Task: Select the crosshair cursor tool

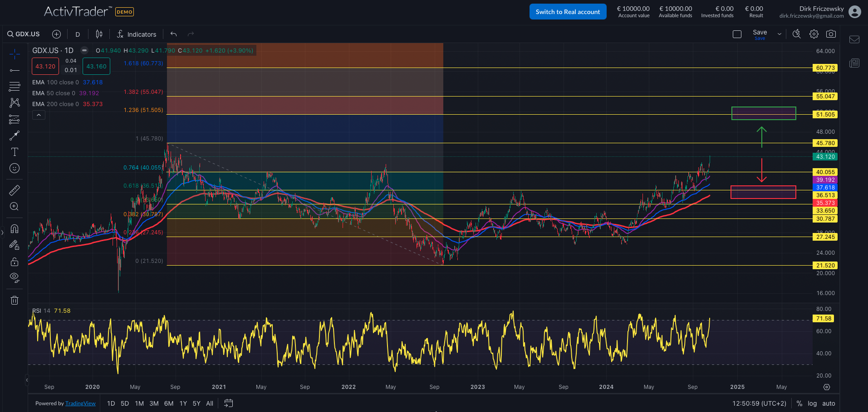Action: click(x=15, y=54)
